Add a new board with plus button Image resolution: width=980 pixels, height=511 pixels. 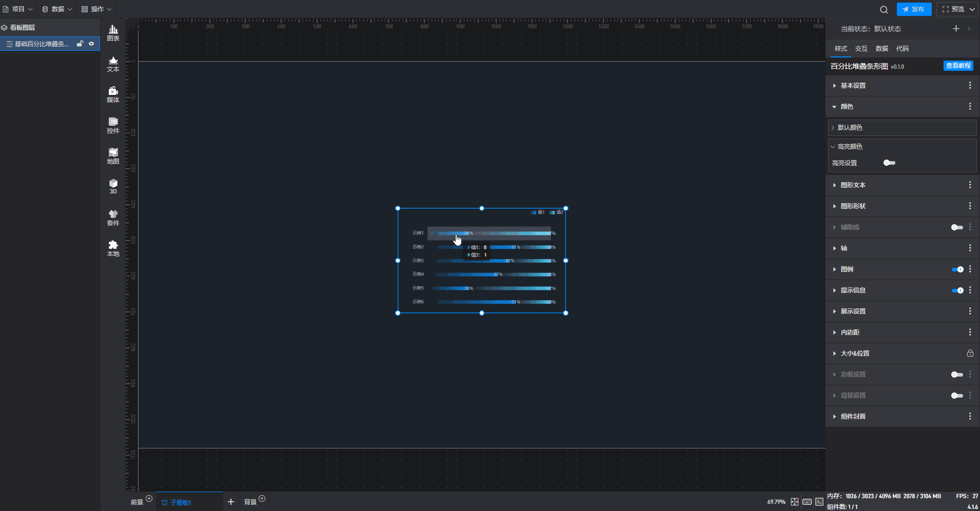(231, 502)
